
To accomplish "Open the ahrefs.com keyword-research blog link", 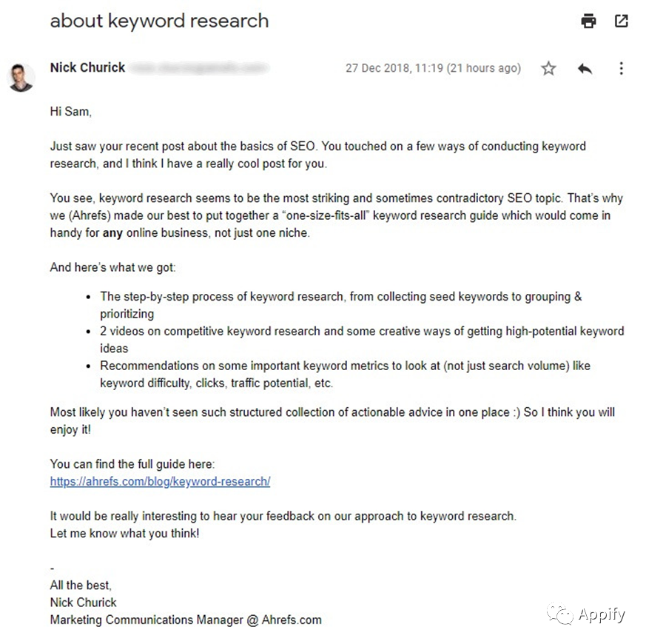I will [160, 481].
